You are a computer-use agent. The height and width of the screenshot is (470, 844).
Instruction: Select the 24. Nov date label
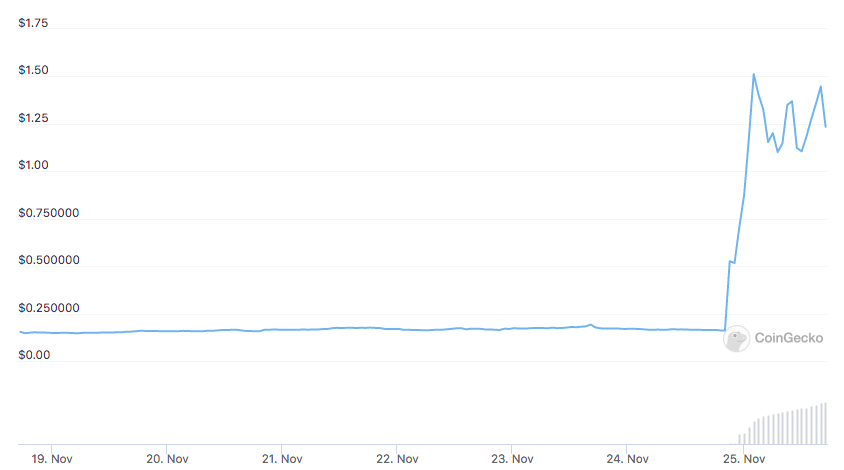[626, 459]
